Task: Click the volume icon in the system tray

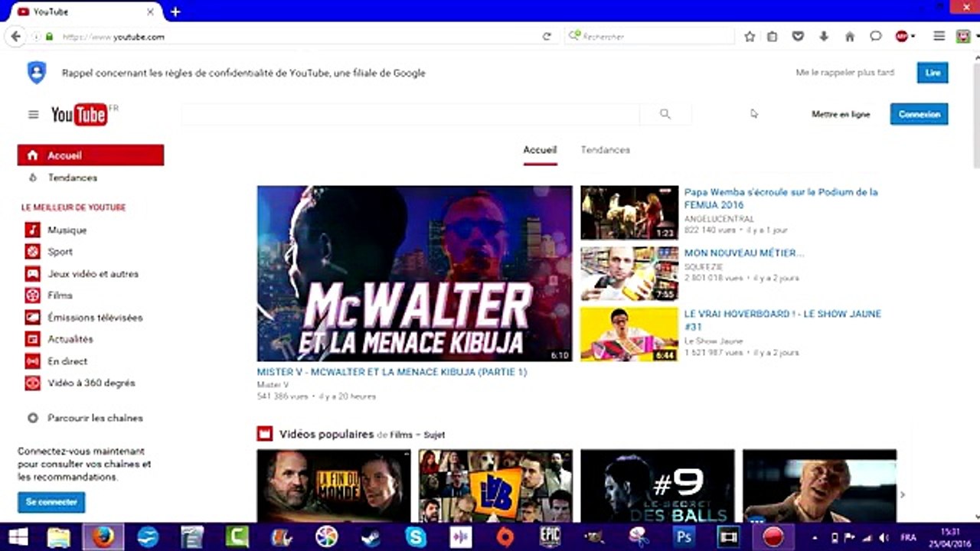Action: [x=885, y=537]
